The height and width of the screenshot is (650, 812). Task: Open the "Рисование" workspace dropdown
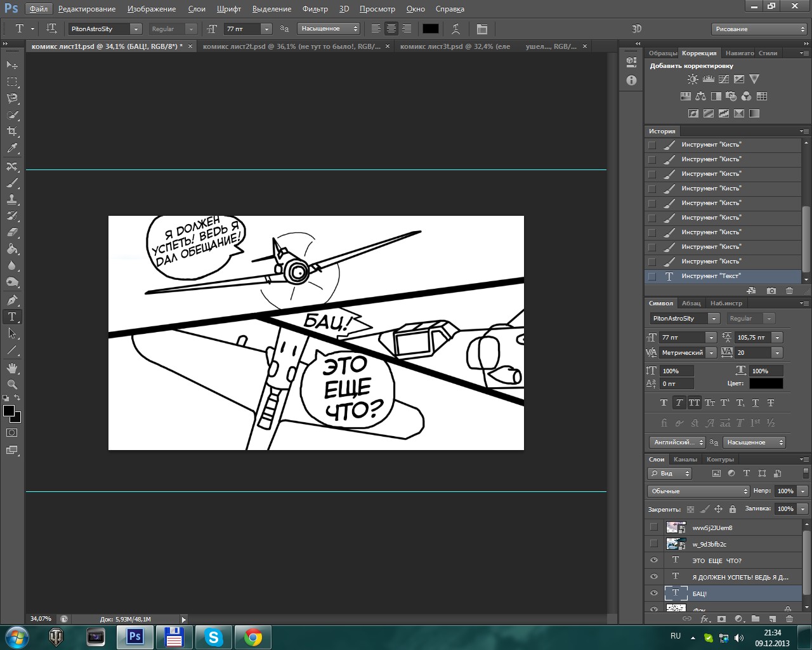(x=759, y=29)
